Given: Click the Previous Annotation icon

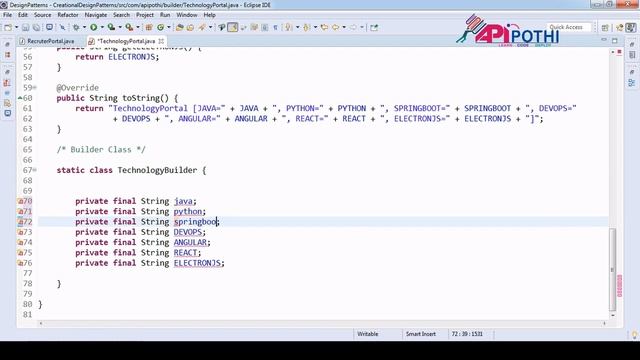Looking at the screenshot, I should click(x=307, y=27).
